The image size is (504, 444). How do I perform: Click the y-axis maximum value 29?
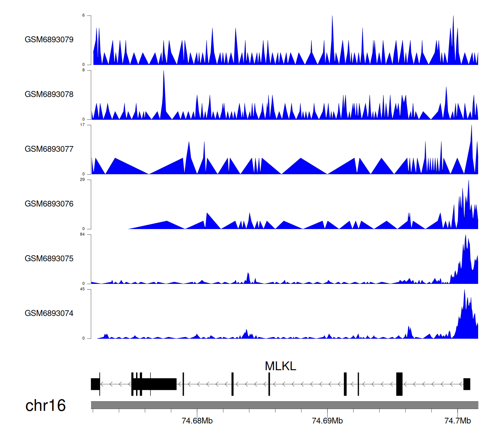pos(82,180)
